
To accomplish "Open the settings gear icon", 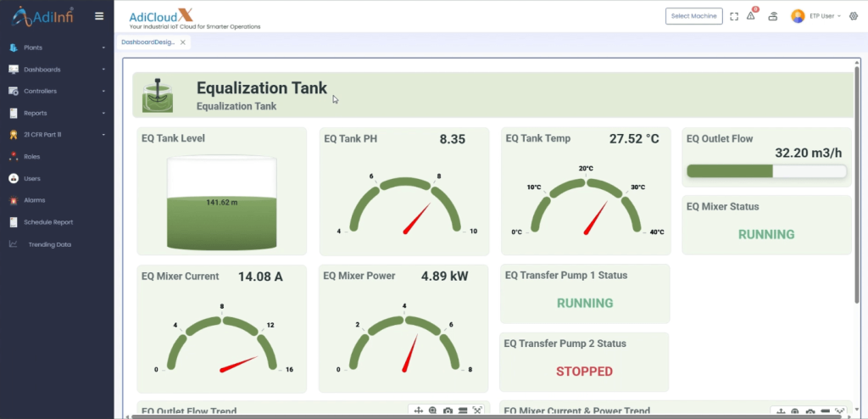I will [x=853, y=16].
